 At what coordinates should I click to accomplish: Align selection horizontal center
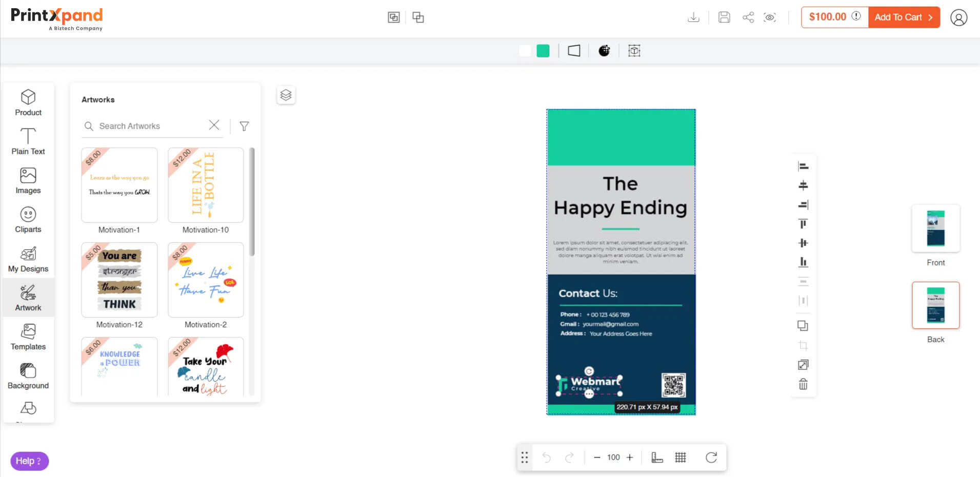pyautogui.click(x=803, y=185)
